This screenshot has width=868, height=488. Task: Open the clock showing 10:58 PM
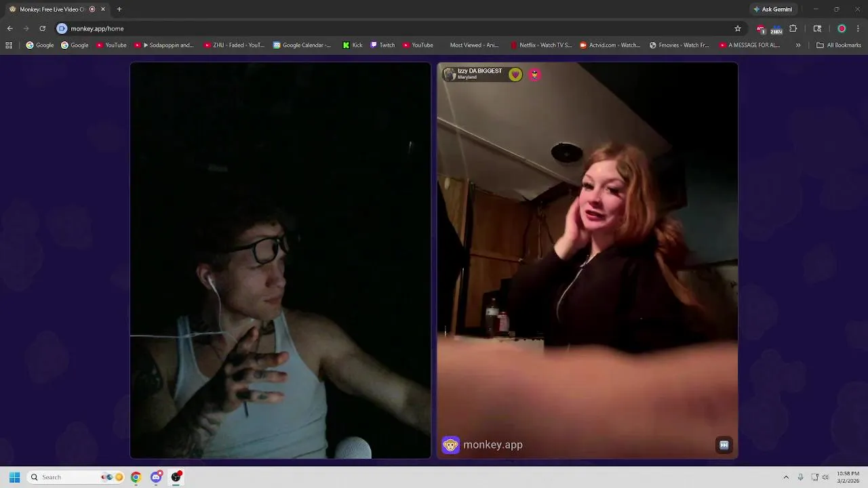848,477
